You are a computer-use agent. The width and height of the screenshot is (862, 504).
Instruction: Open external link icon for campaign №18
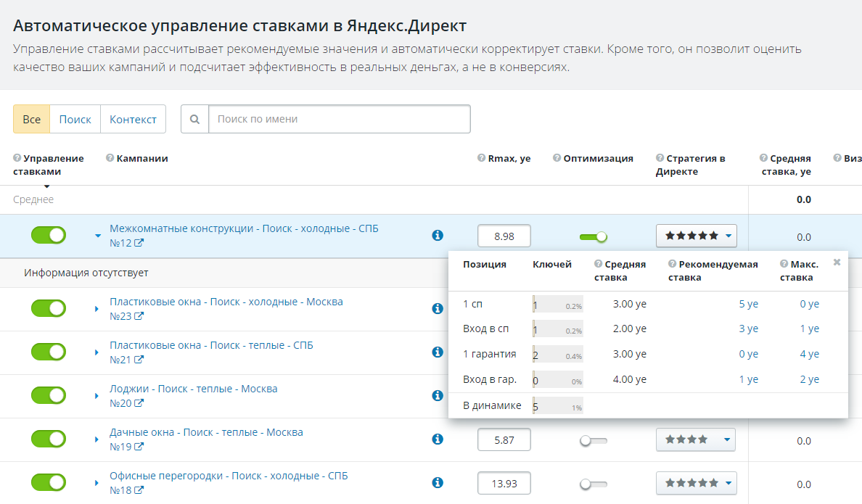(139, 489)
